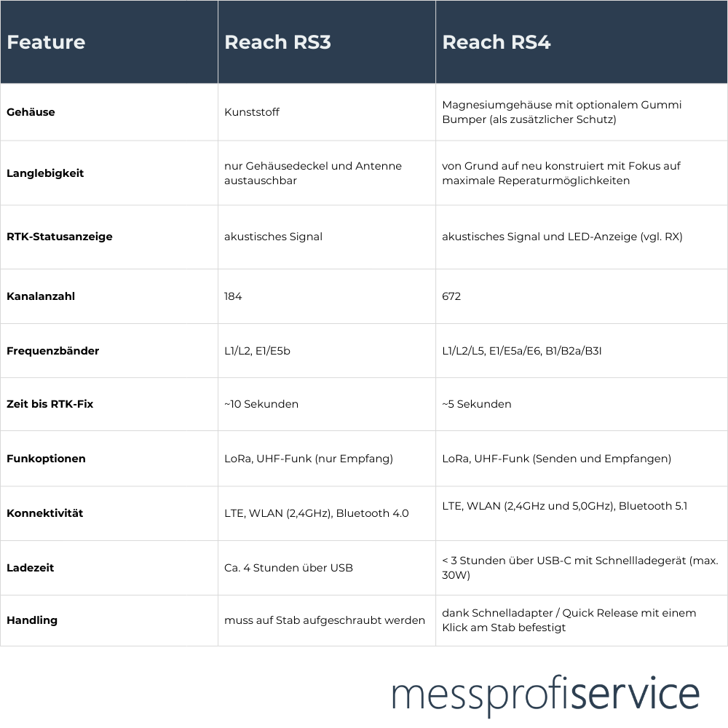This screenshot has height=728, width=728.
Task: Click the Zeit bis RTK-Fix label
Action: pyautogui.click(x=50, y=404)
